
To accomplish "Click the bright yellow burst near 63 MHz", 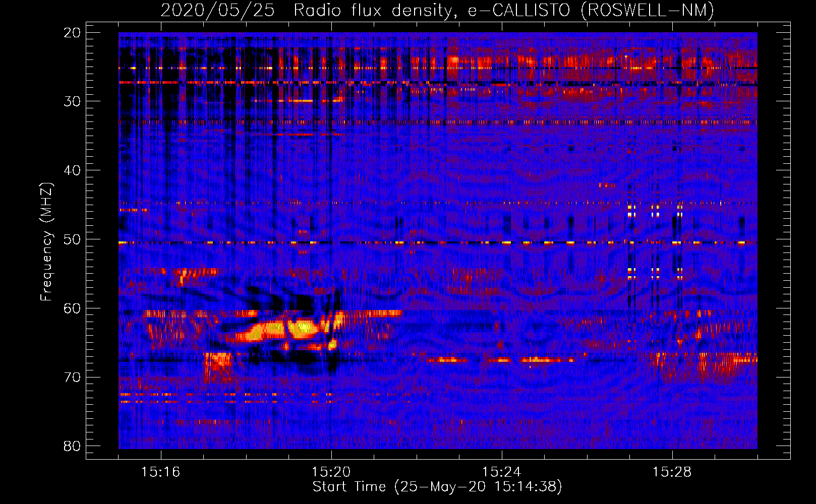I will click(287, 330).
